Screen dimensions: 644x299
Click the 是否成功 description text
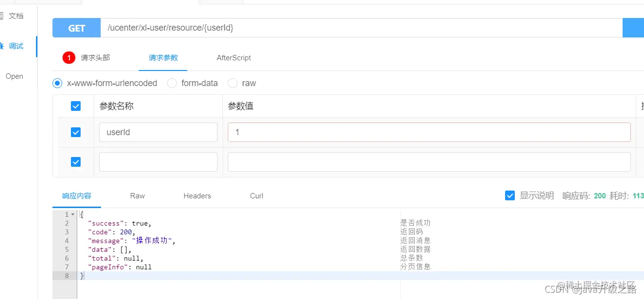pos(415,223)
